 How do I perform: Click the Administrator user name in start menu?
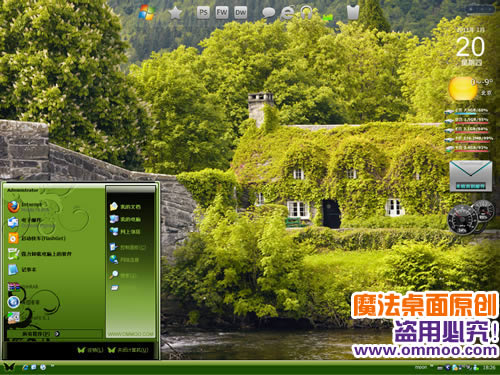[23, 190]
